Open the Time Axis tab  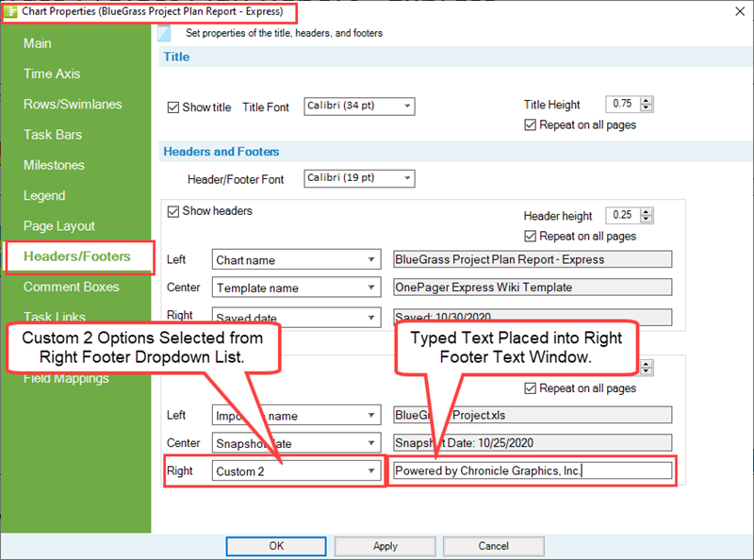pyautogui.click(x=52, y=74)
